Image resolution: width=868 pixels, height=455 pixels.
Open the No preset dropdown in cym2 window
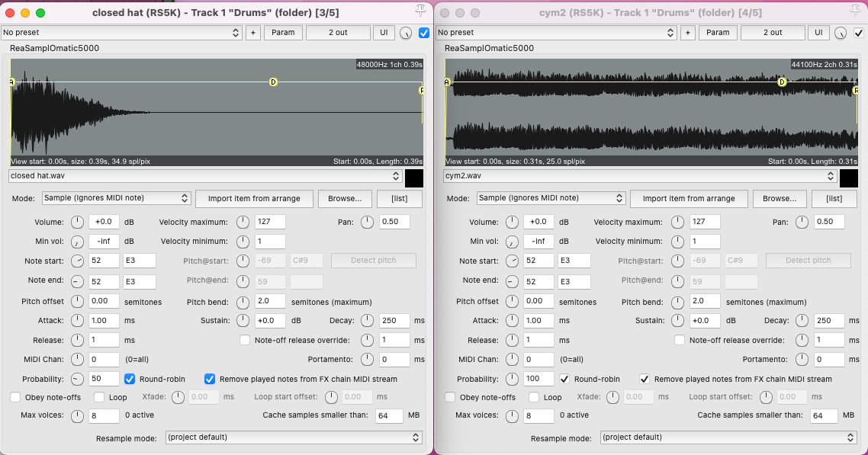click(x=556, y=33)
